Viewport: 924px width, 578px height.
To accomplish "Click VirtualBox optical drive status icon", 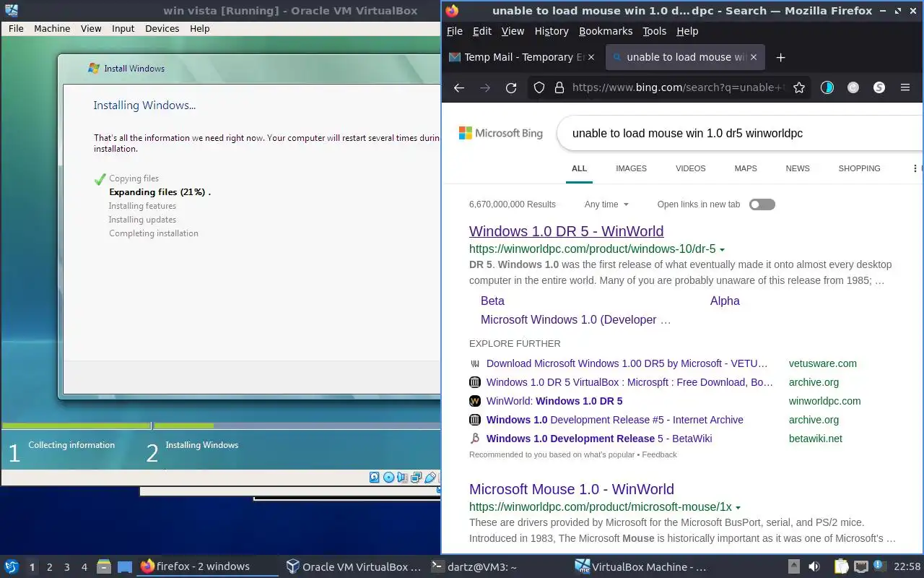I will point(389,477).
